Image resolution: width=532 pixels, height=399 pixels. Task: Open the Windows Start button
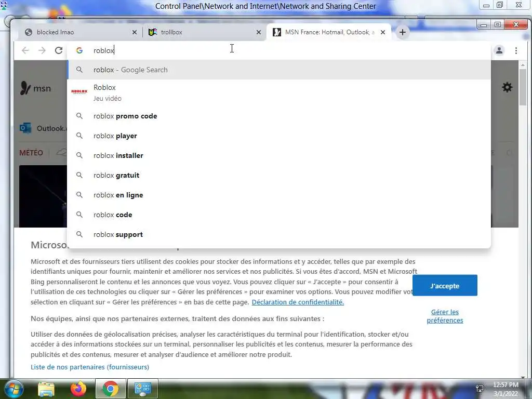[14, 389]
